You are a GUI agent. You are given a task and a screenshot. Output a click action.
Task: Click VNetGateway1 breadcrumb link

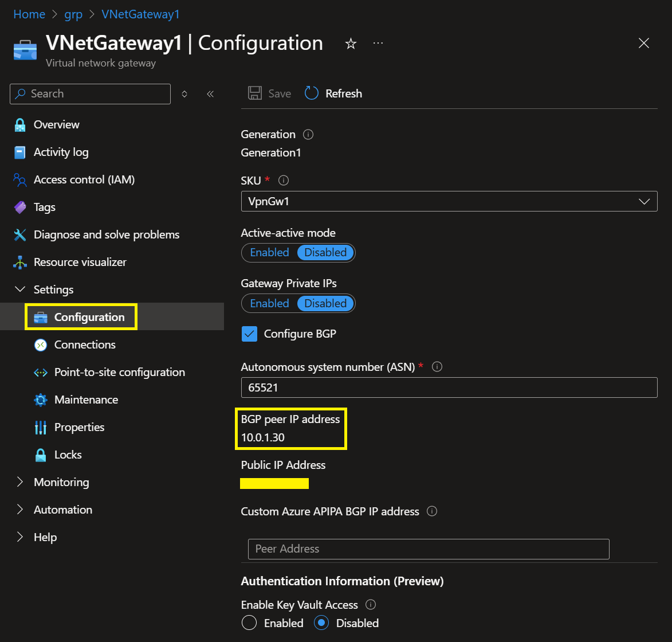(x=140, y=14)
